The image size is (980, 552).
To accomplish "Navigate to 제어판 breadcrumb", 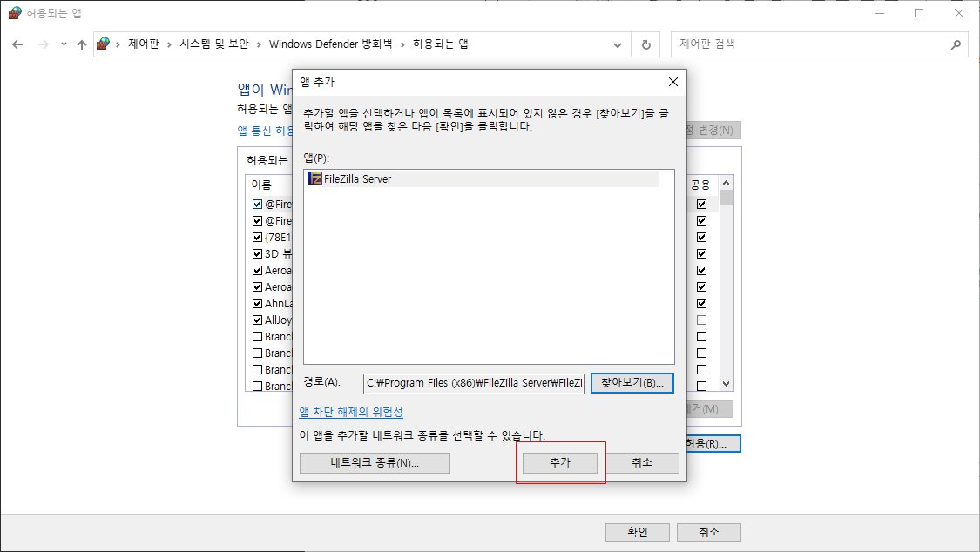I will (144, 44).
